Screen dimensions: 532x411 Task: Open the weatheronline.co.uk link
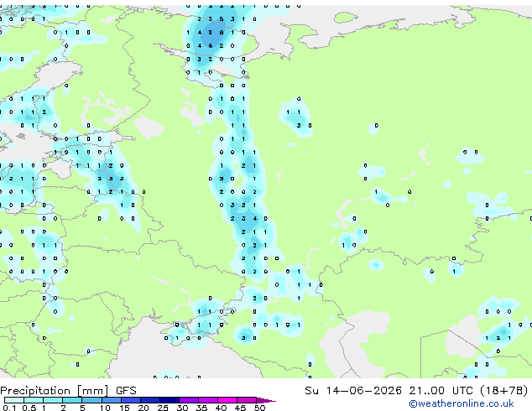[462, 403]
